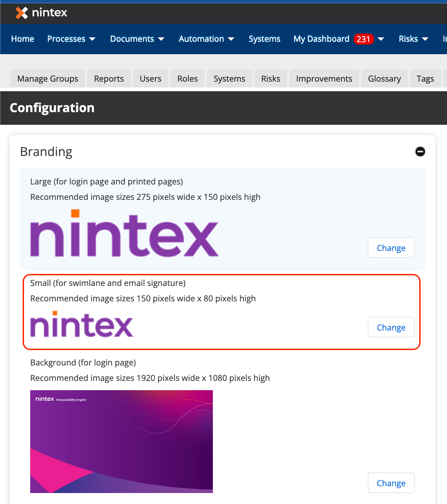447x504 pixels.
Task: Switch to the Tags tab
Action: 425,79
